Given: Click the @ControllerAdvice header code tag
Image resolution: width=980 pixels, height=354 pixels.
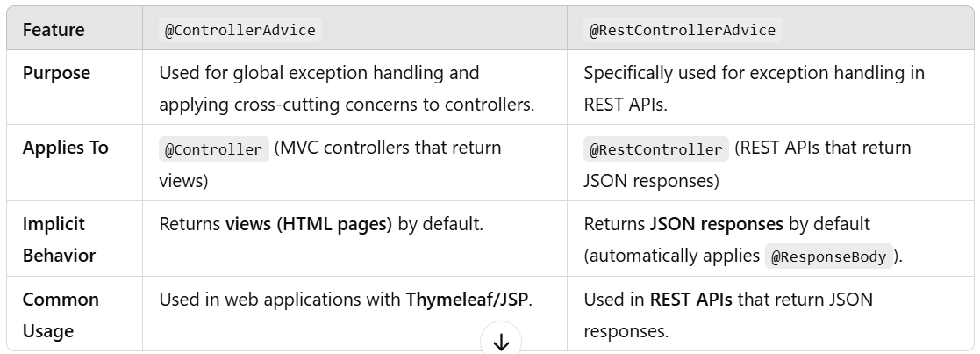Looking at the screenshot, I should 240,30.
